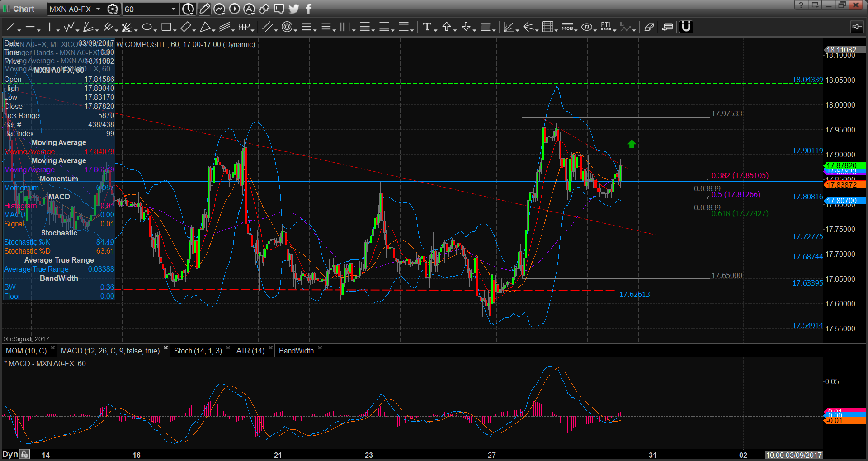Open the time template clock icon

click(188, 9)
